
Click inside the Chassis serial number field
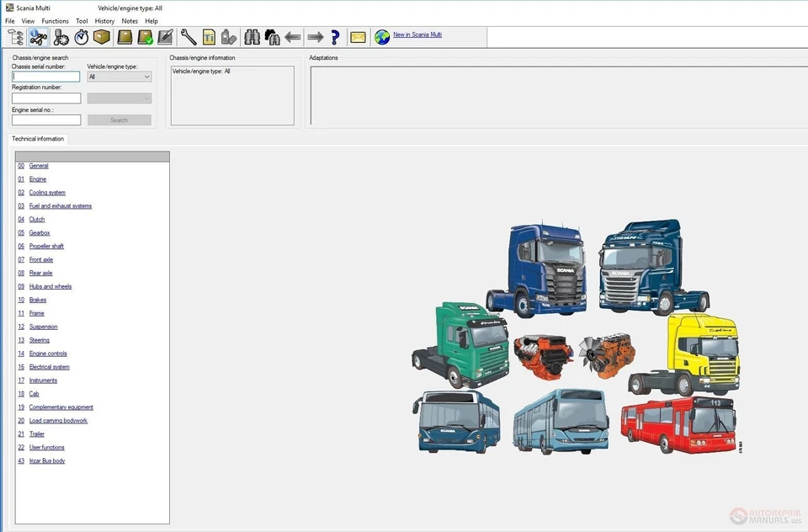click(46, 76)
